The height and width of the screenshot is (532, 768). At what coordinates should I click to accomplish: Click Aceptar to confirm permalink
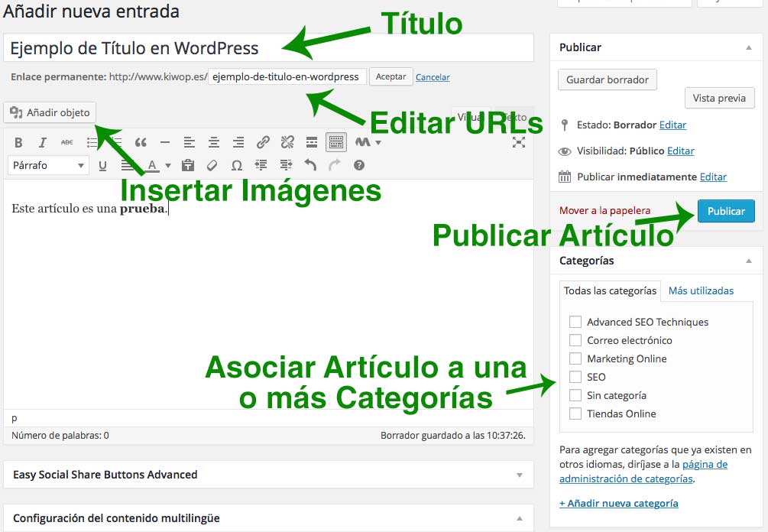pos(390,77)
